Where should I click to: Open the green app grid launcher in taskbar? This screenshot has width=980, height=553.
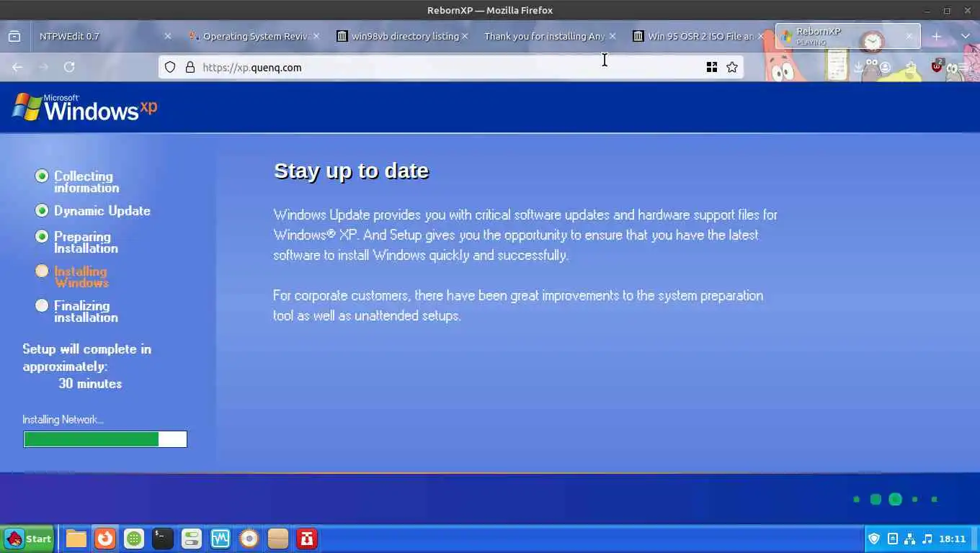(134, 539)
